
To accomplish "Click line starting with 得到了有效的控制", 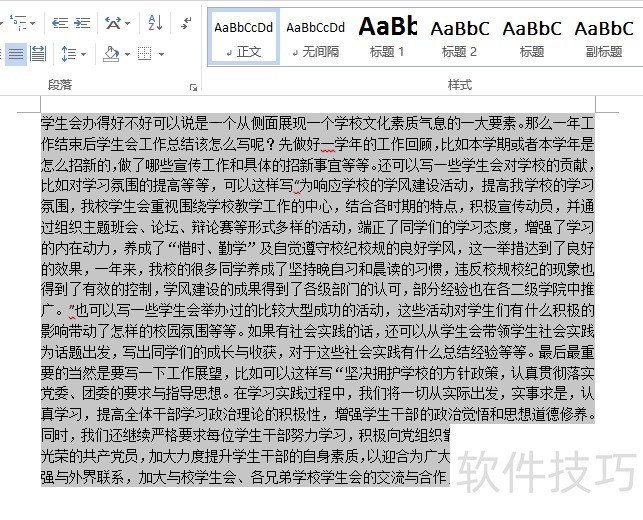I will (317, 290).
